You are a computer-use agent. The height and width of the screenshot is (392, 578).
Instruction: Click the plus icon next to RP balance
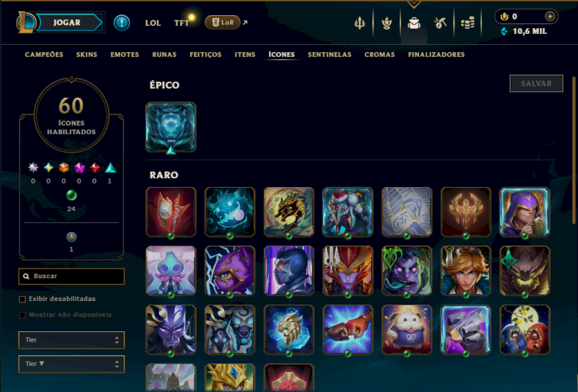coord(550,16)
